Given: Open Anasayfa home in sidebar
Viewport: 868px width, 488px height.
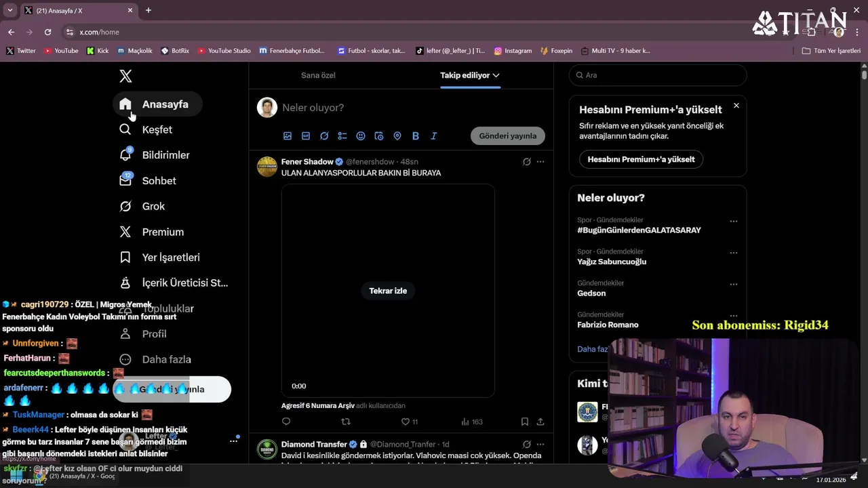Looking at the screenshot, I should (x=157, y=104).
